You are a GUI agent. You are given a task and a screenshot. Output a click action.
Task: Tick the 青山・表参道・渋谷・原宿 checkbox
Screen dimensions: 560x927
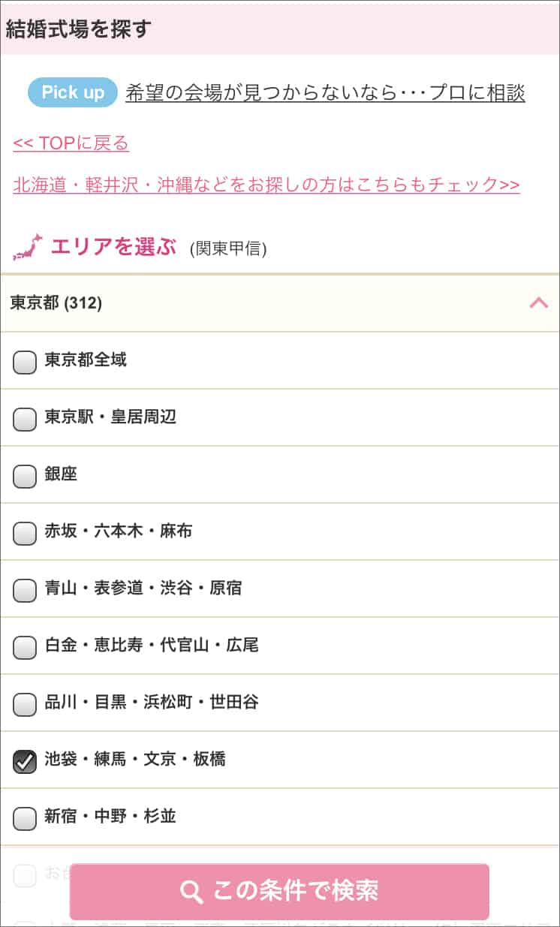point(25,591)
